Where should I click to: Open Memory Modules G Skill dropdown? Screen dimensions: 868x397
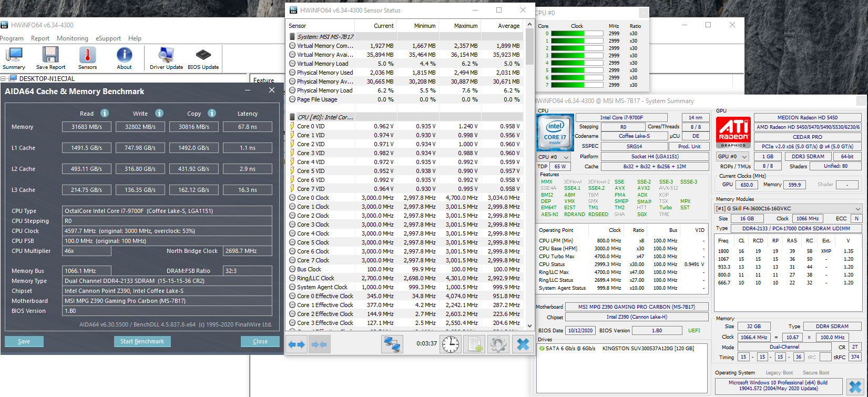pos(789,208)
